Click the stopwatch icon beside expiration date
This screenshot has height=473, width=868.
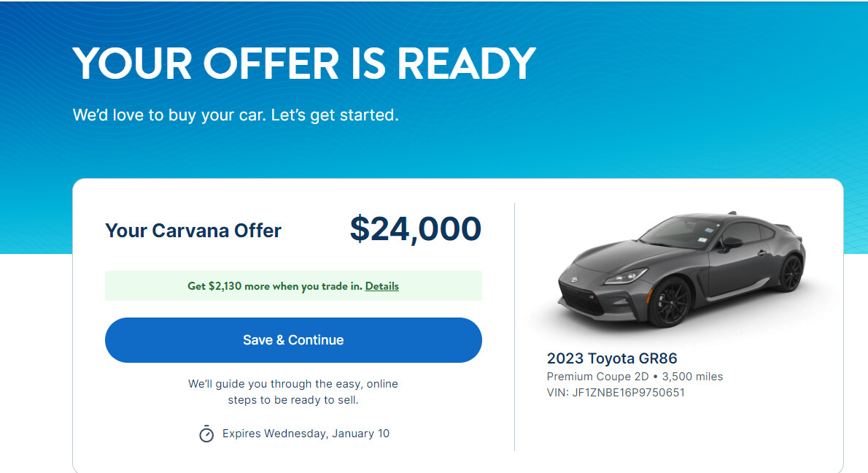tap(206, 434)
